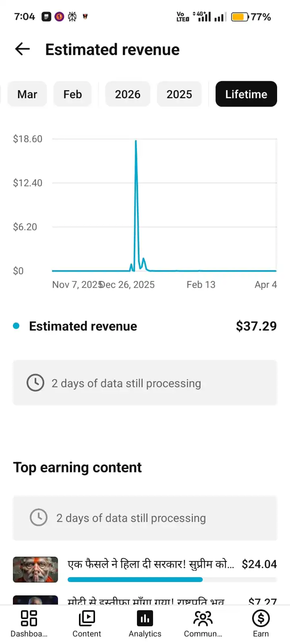Open the Earn dollar icon
Image resolution: width=290 pixels, height=644 pixels.
click(261, 618)
